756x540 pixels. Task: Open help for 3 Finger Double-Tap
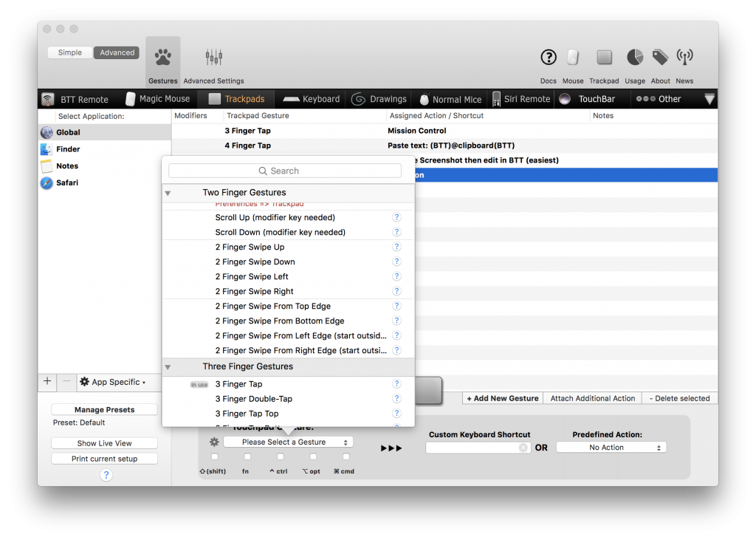pyautogui.click(x=396, y=399)
